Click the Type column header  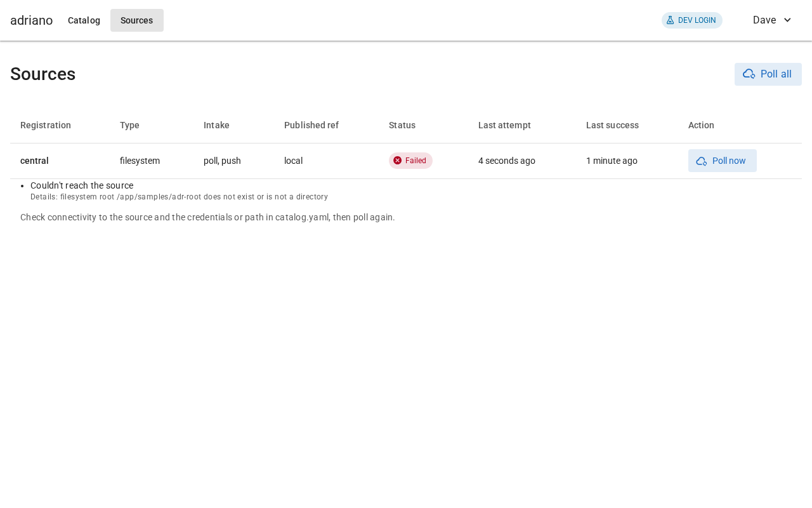(x=129, y=125)
